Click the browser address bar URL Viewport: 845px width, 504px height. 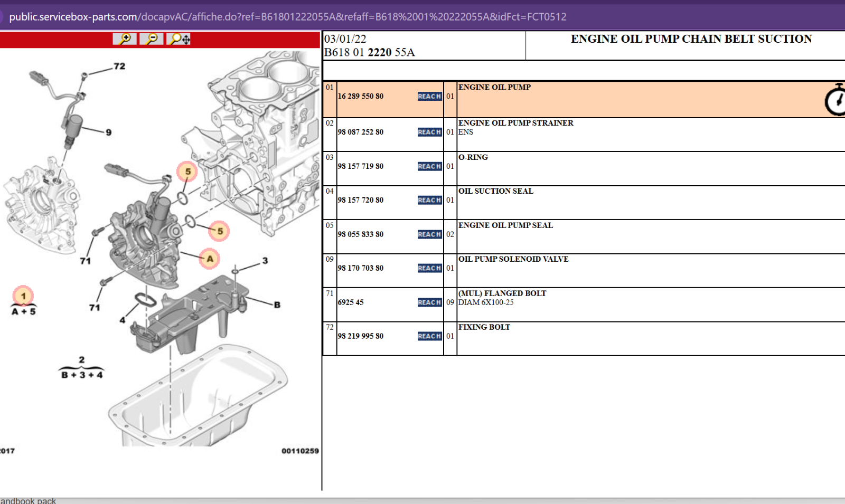288,17
